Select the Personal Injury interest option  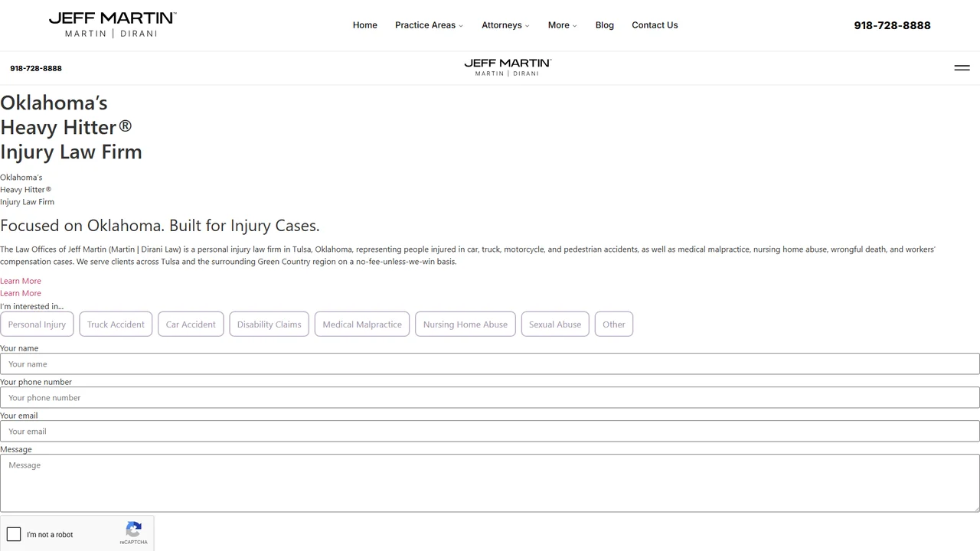coord(37,324)
